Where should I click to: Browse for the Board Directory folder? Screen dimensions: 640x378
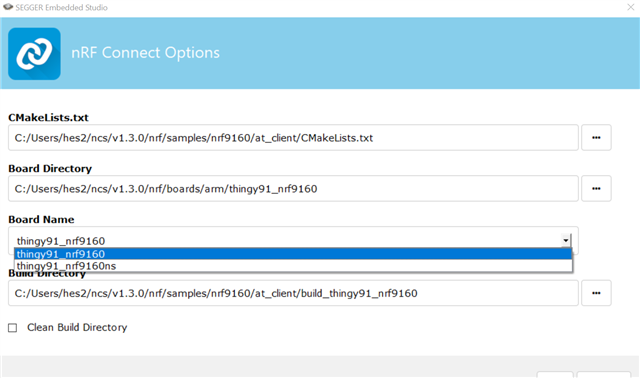[596, 189]
